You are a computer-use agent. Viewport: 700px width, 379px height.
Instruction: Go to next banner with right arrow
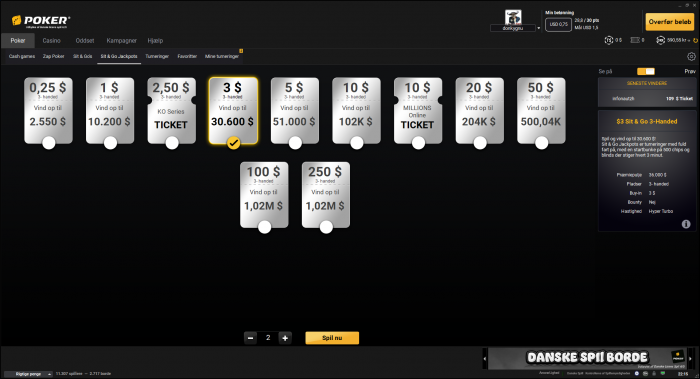tap(690, 358)
